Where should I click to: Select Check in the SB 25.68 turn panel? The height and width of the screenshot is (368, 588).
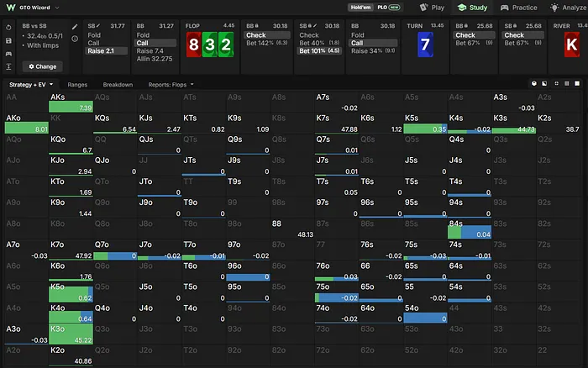(522, 35)
